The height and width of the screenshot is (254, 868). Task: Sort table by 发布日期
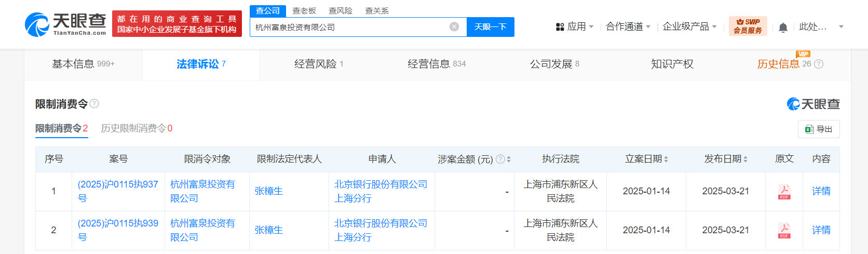tap(745, 159)
